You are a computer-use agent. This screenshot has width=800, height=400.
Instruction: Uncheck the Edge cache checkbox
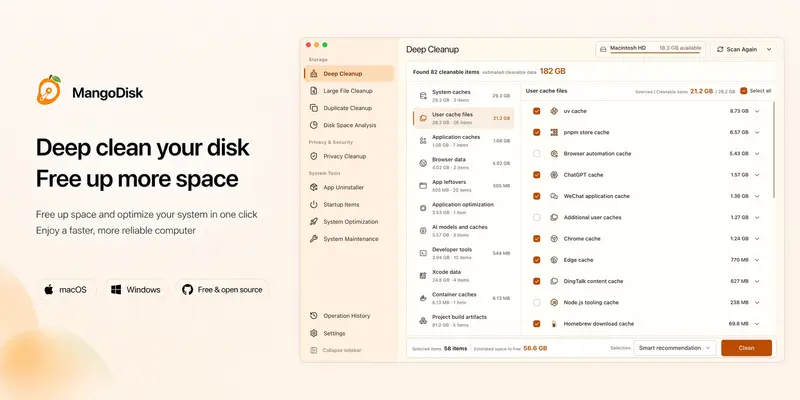pos(537,260)
